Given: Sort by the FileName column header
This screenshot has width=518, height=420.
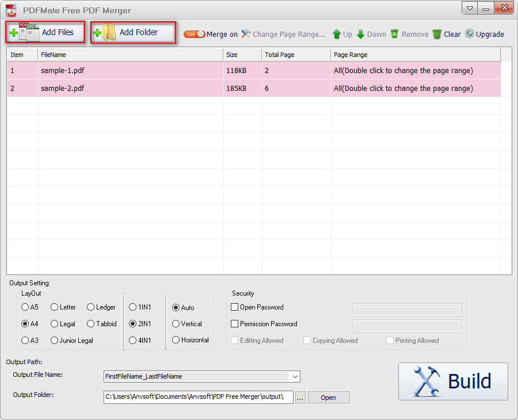Looking at the screenshot, I should pyautogui.click(x=131, y=55).
